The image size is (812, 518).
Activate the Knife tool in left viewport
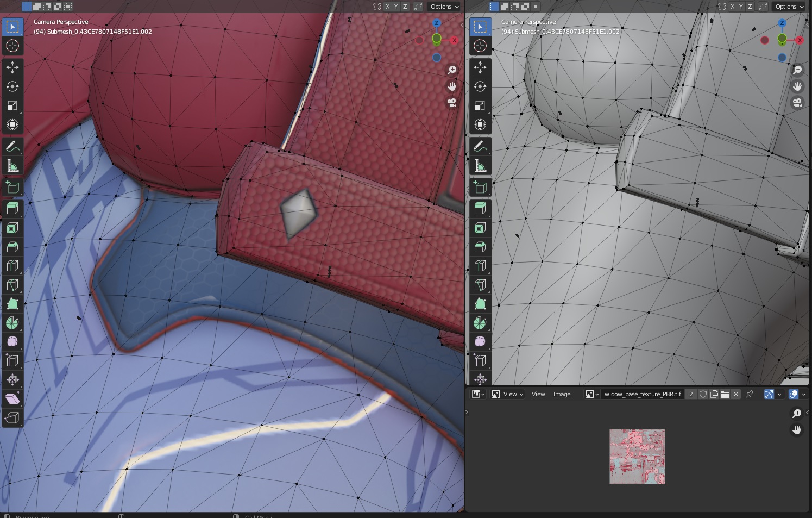(12, 285)
